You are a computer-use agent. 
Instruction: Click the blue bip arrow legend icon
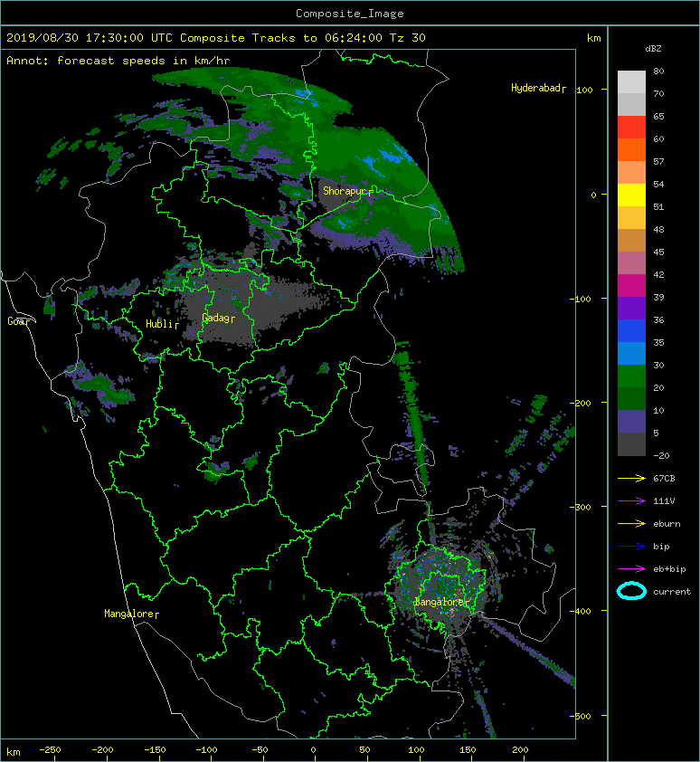[x=631, y=547]
